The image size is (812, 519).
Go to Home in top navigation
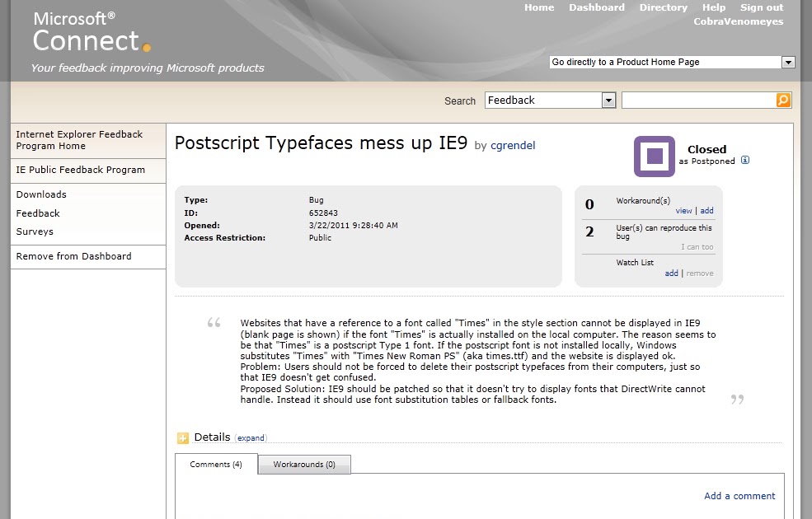point(539,7)
